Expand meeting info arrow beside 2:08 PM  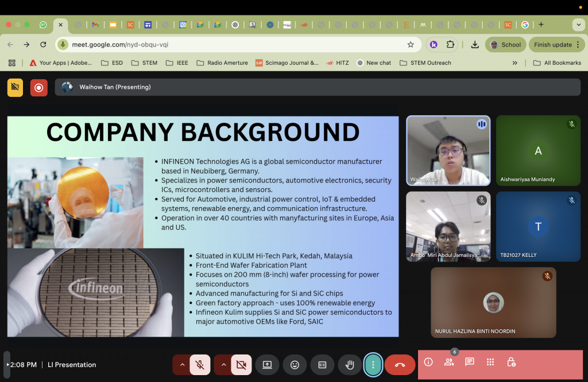[x=7, y=364]
